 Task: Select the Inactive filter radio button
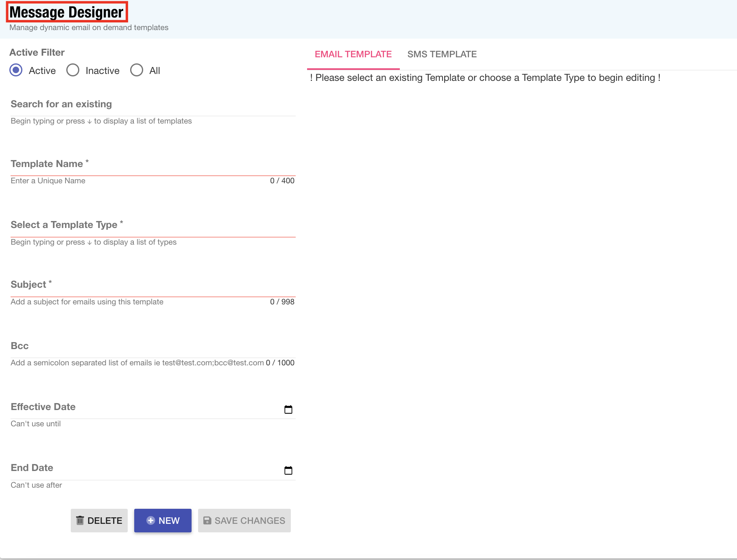pos(73,70)
